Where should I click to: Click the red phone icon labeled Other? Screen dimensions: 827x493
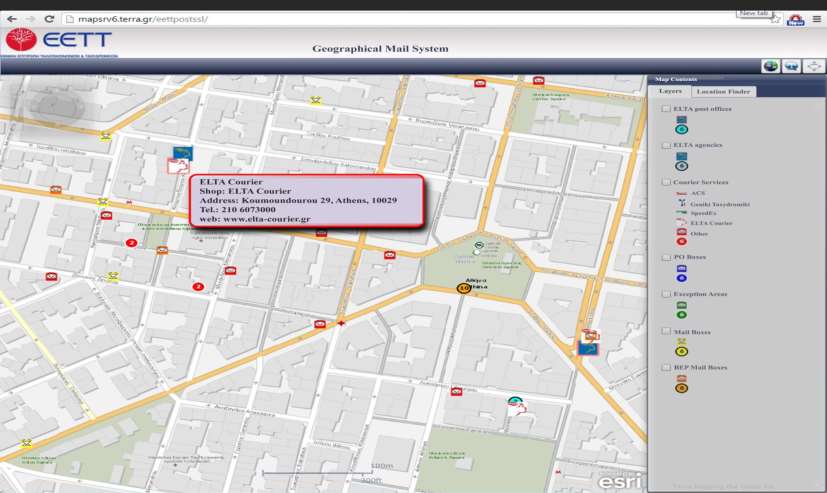point(681,233)
